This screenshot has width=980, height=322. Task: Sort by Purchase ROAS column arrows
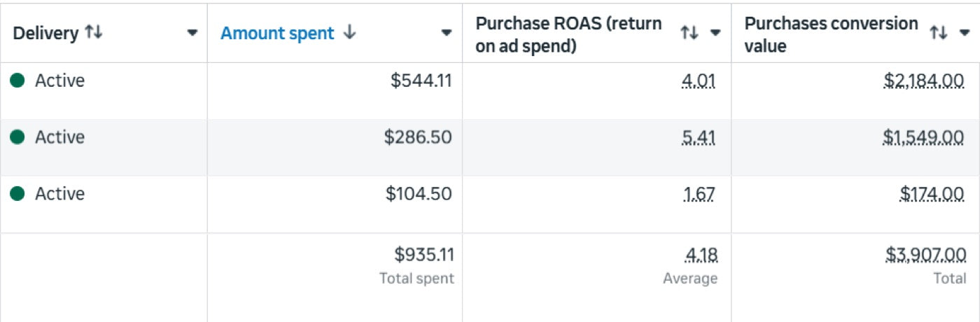tap(689, 33)
